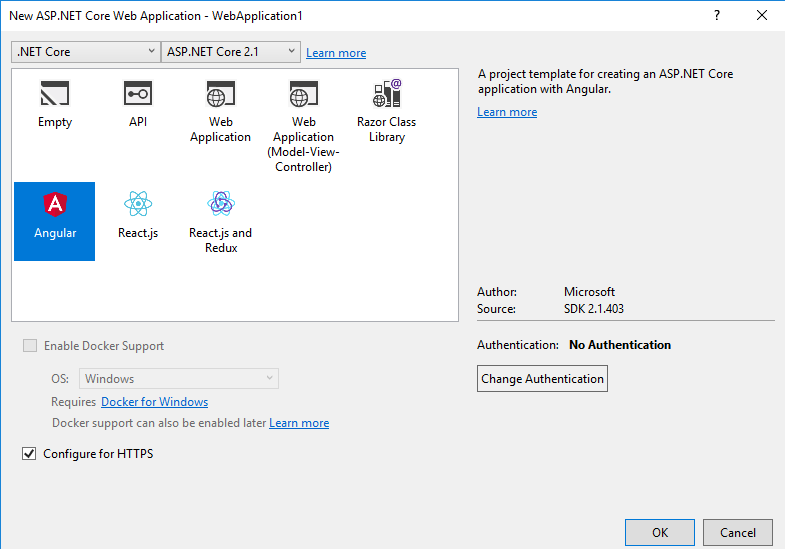This screenshot has height=549, width=785.
Task: Click the help question mark icon
Action: (x=716, y=16)
